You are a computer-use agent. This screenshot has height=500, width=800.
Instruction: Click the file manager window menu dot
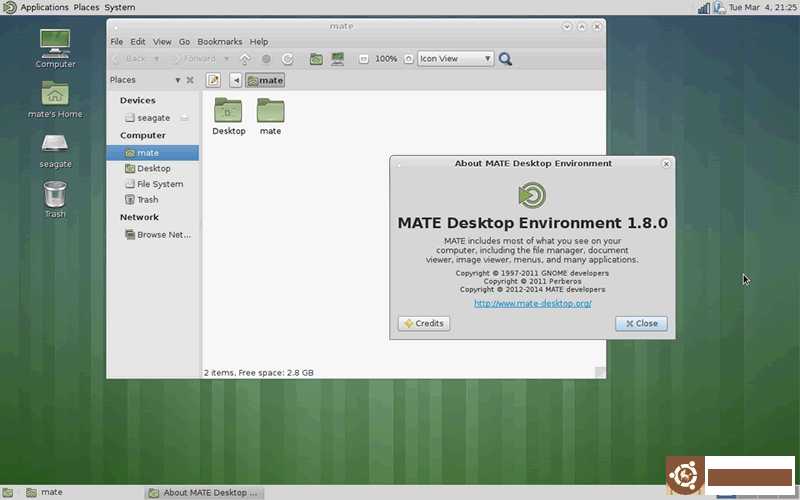tap(116, 28)
